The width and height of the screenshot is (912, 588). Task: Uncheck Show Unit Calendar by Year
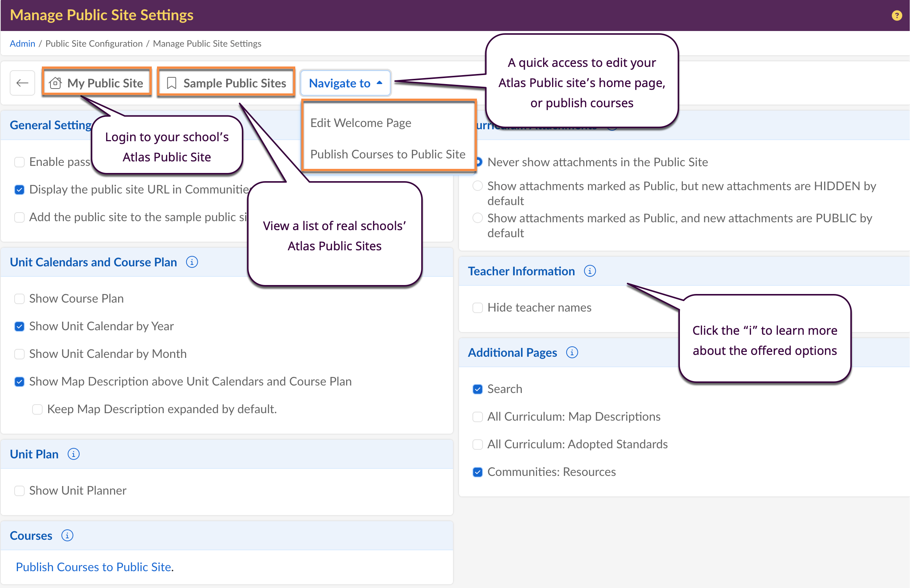(19, 327)
